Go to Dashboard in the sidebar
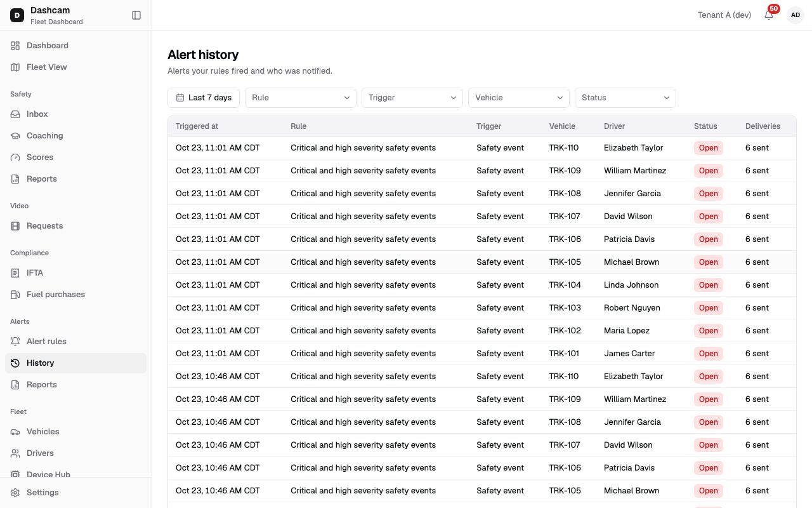The width and height of the screenshot is (812, 508). click(76, 46)
